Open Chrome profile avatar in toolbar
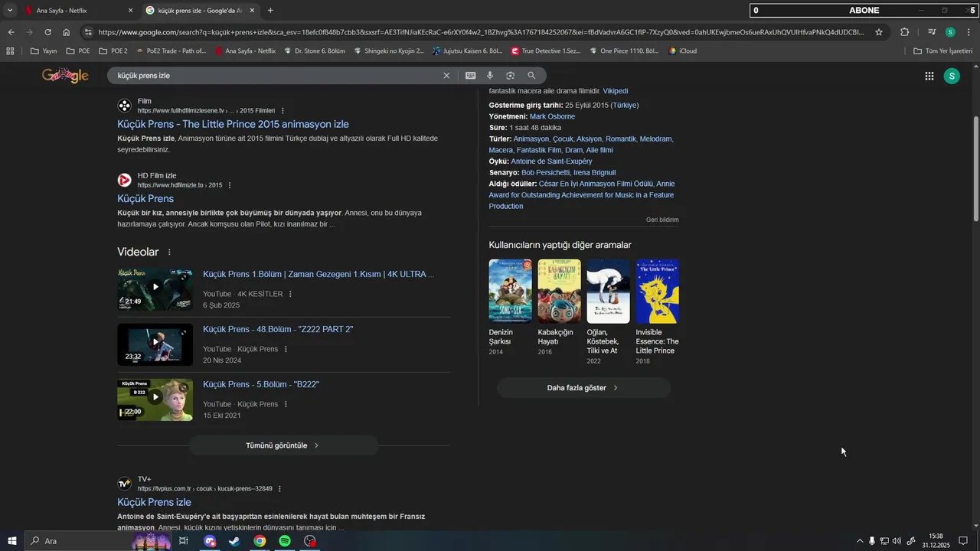The image size is (980, 551). click(950, 32)
